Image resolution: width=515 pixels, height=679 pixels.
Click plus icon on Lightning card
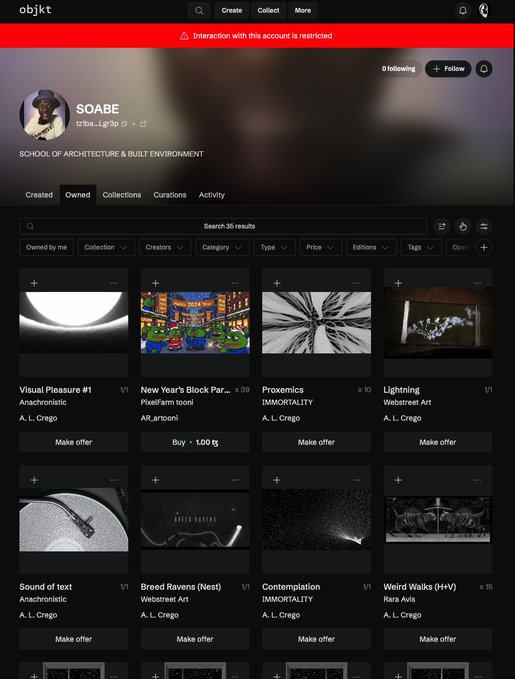(x=398, y=283)
